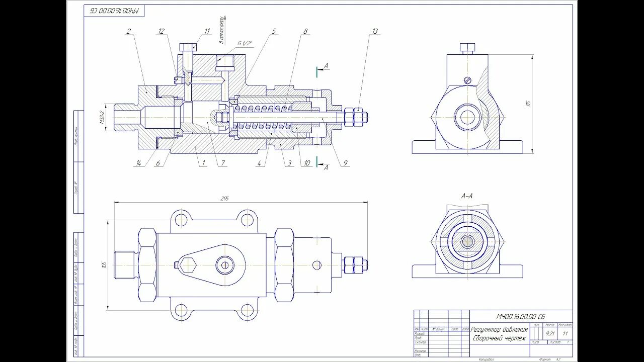This screenshot has height=362, width=644.
Task: Click part callout number 11
Action: (x=206, y=31)
